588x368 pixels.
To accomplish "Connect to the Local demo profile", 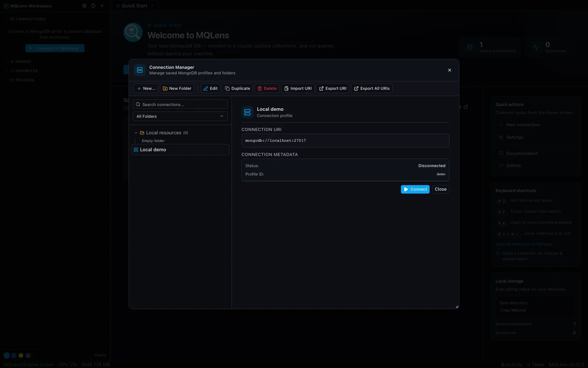I will [415, 189].
